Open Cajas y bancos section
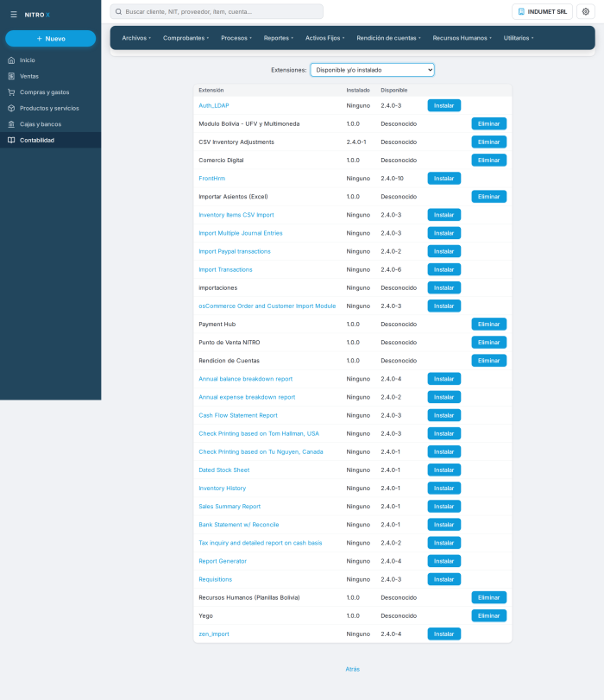Viewport: 604px width, 700px height. (50, 124)
